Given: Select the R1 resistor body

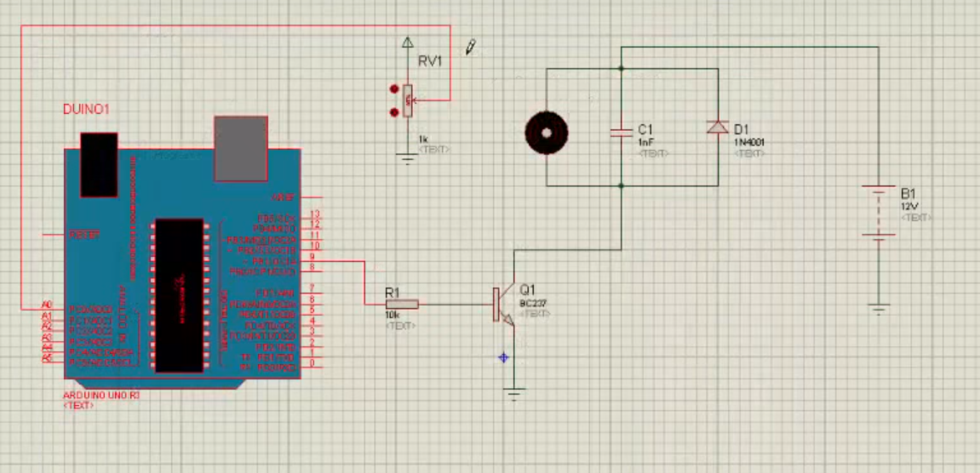Looking at the screenshot, I should (402, 305).
